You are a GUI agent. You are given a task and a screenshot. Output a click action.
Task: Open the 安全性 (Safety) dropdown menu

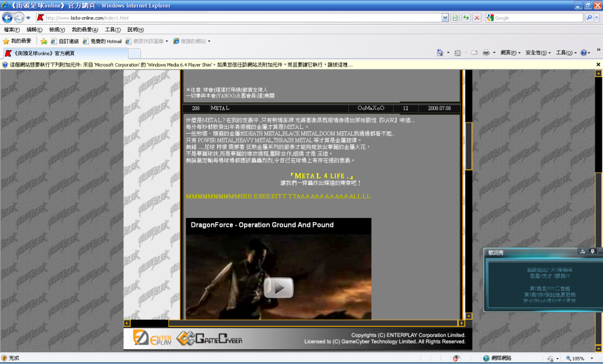(537, 52)
